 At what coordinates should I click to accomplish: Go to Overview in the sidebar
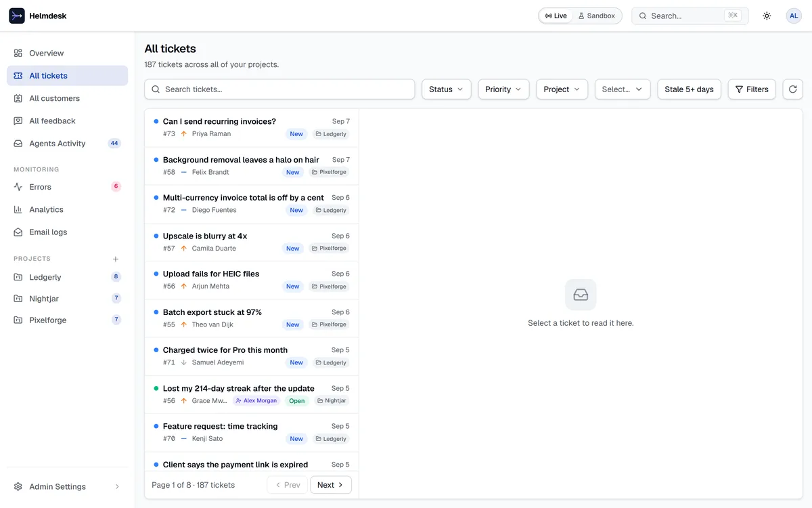pos(67,53)
